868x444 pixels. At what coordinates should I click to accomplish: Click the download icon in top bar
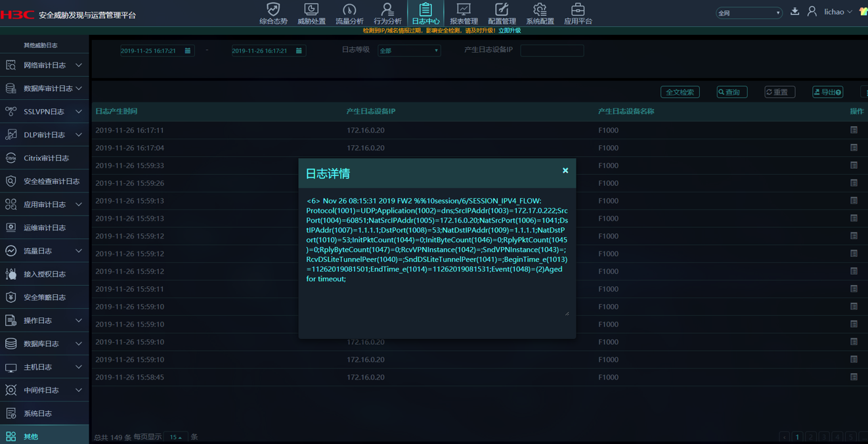tap(794, 11)
